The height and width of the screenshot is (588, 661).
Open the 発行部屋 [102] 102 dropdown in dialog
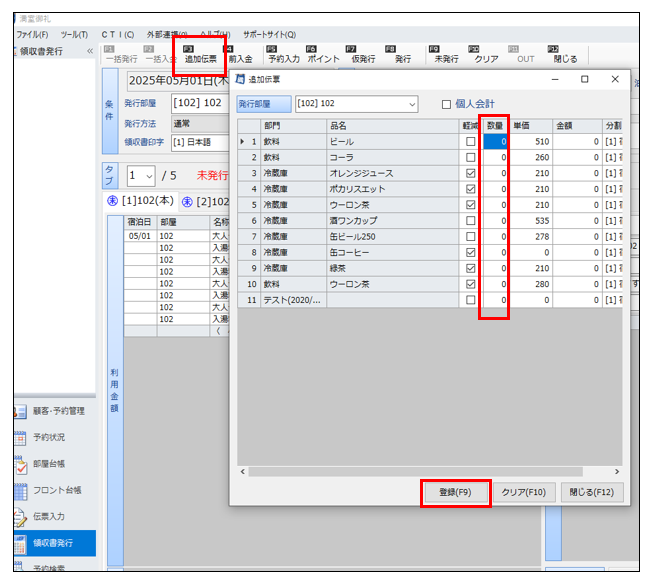coord(411,104)
